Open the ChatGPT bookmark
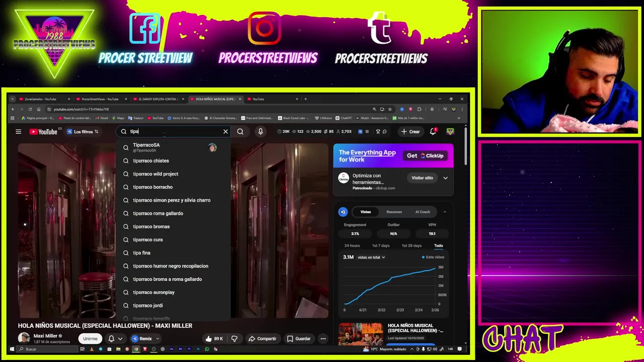The image size is (644, 362). (x=344, y=118)
